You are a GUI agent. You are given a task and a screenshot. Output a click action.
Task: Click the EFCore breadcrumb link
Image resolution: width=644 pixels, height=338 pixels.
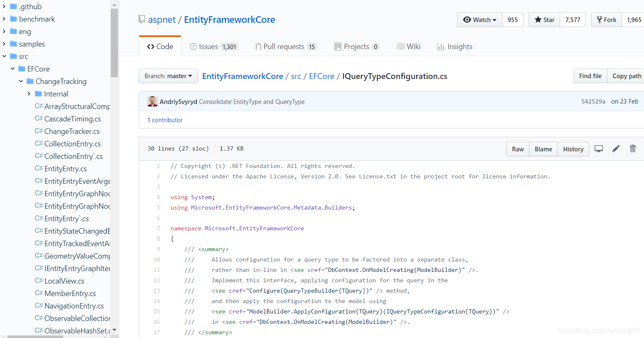[321, 76]
